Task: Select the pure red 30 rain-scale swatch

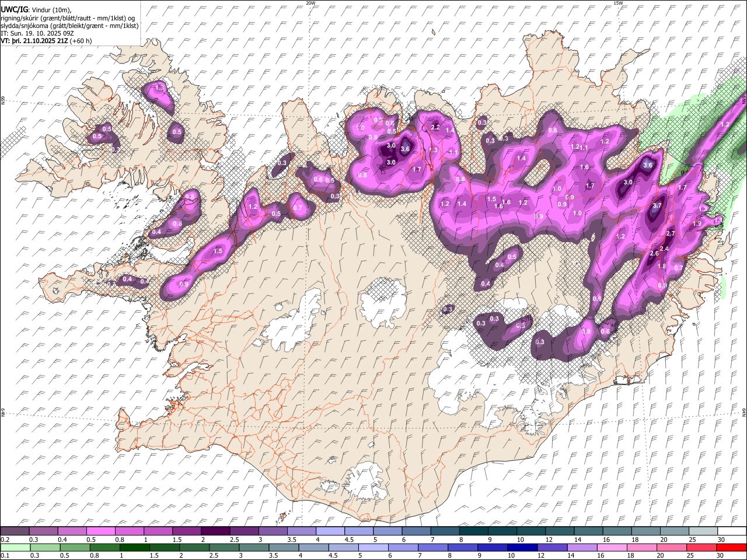Action: click(x=731, y=547)
